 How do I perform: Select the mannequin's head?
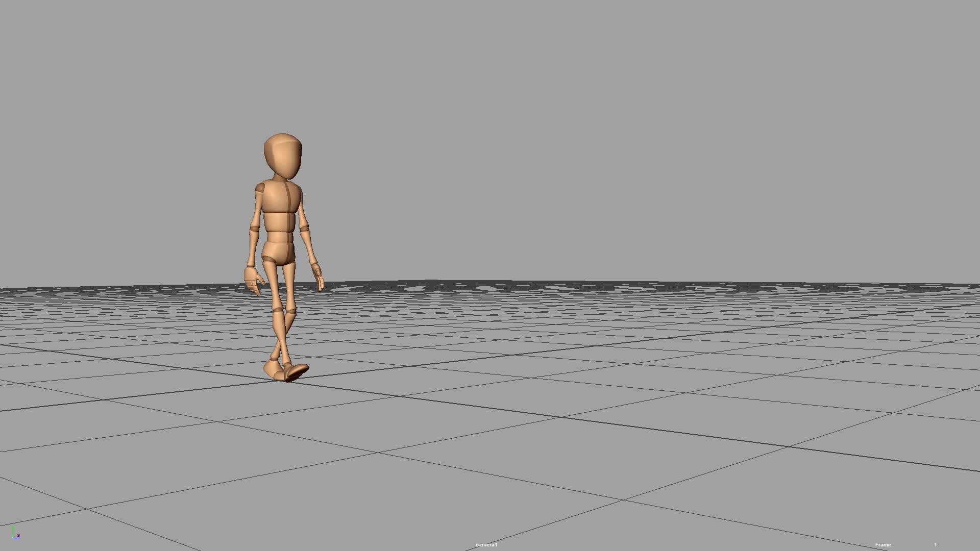[x=283, y=155]
